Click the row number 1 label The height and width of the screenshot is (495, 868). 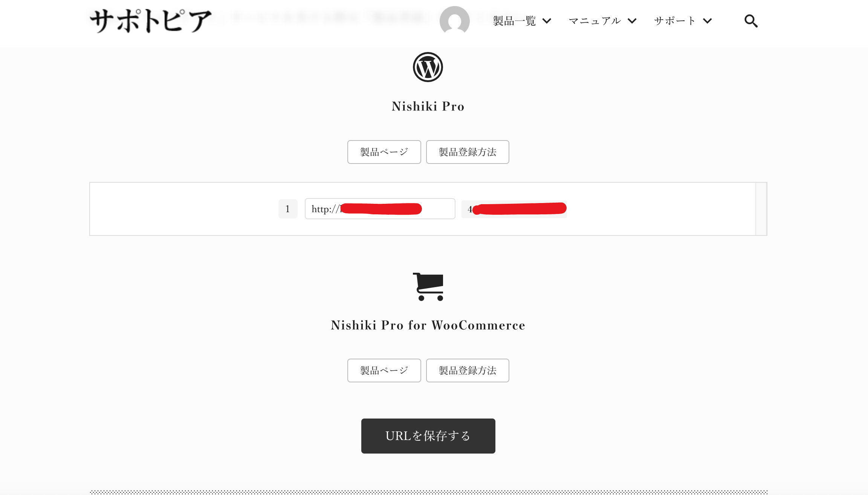pos(288,209)
